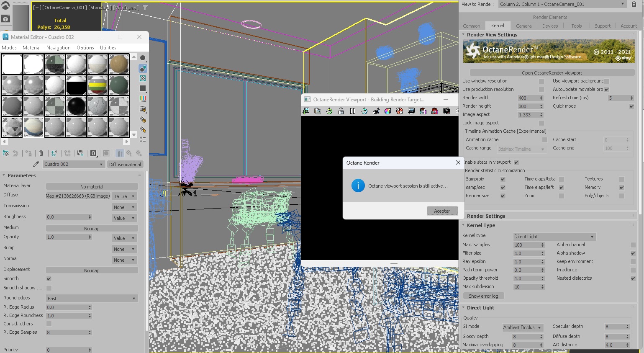The height and width of the screenshot is (353, 644).
Task: Select wood material sample sphere
Action: tap(119, 64)
